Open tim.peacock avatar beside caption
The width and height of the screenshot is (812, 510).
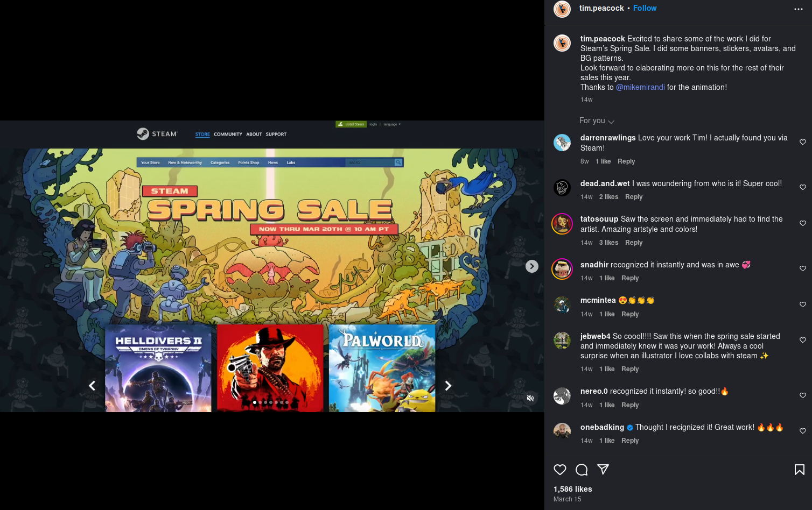pos(562,43)
